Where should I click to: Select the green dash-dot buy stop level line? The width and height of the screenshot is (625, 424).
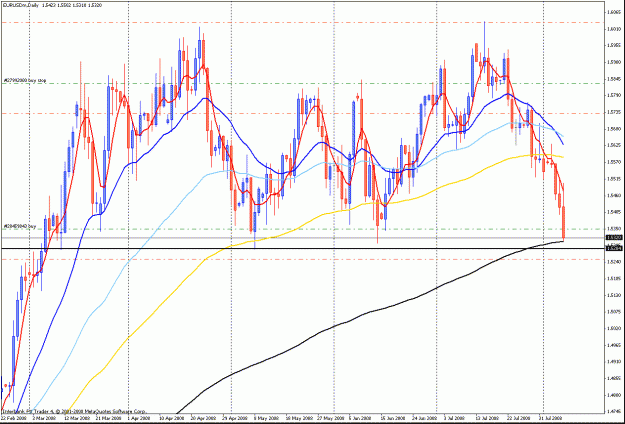(x=303, y=84)
